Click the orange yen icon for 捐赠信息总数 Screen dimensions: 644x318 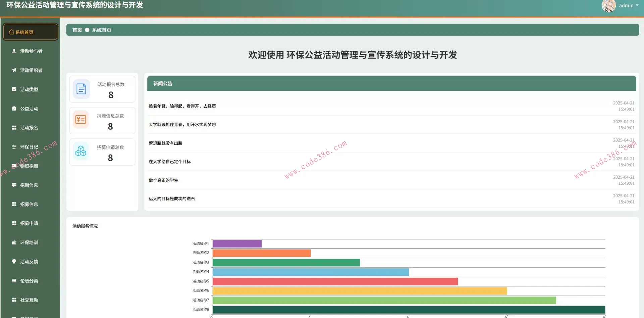coord(81,120)
